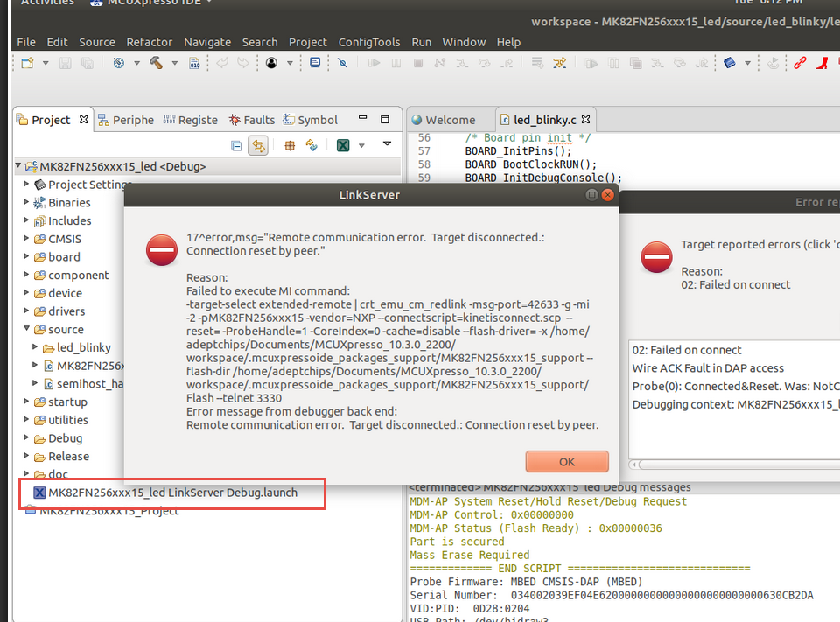
Task: Open dropdown next to Build hammer
Action: [175, 63]
